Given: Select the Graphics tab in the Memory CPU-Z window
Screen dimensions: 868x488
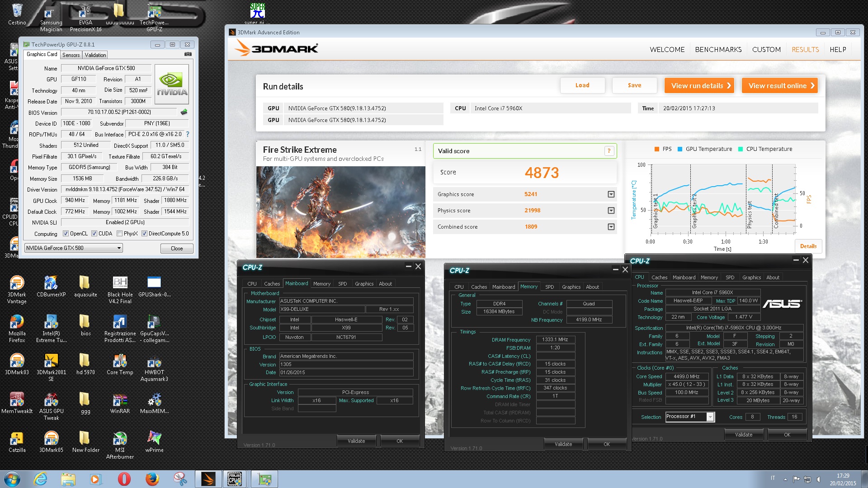Looking at the screenshot, I should pyautogui.click(x=571, y=287).
